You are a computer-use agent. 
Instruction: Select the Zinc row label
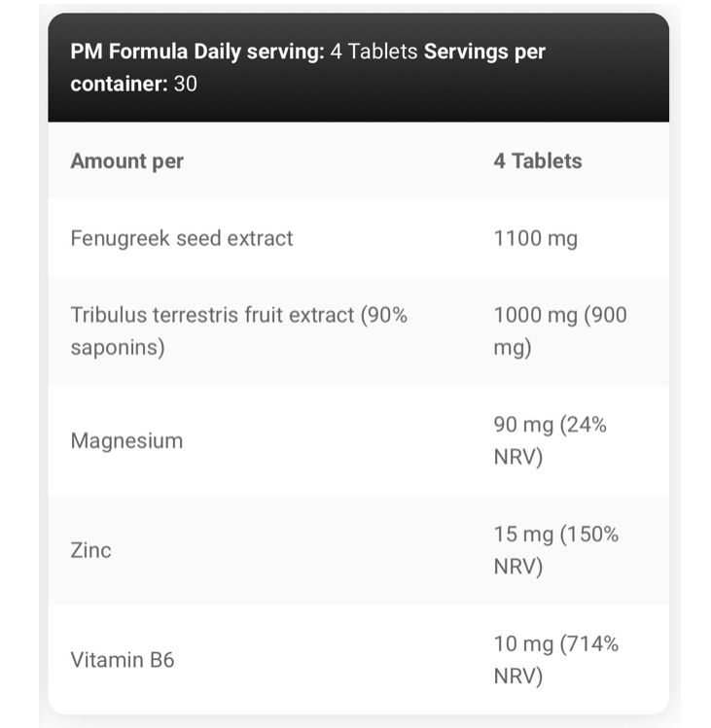point(91,550)
